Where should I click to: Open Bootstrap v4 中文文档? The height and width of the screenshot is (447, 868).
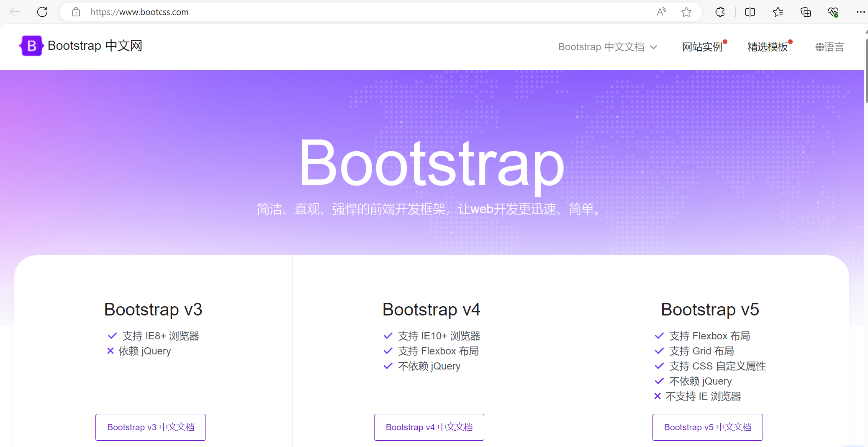(x=429, y=427)
